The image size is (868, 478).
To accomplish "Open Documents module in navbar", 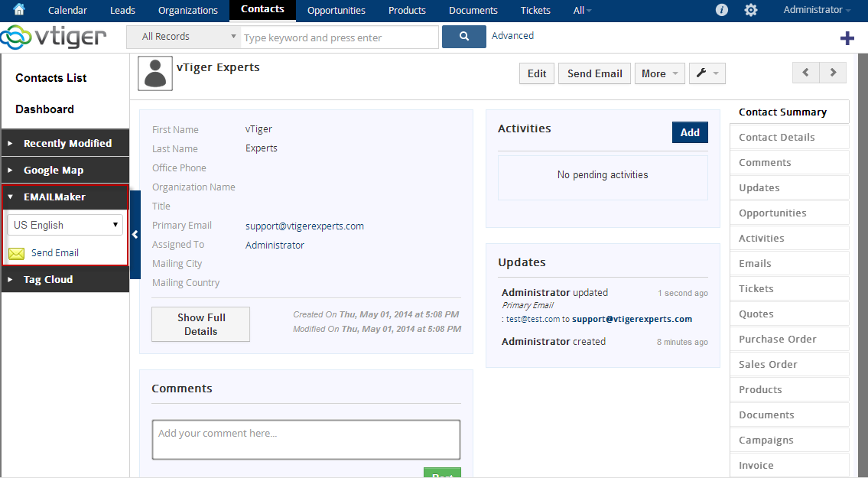I will tap(473, 10).
